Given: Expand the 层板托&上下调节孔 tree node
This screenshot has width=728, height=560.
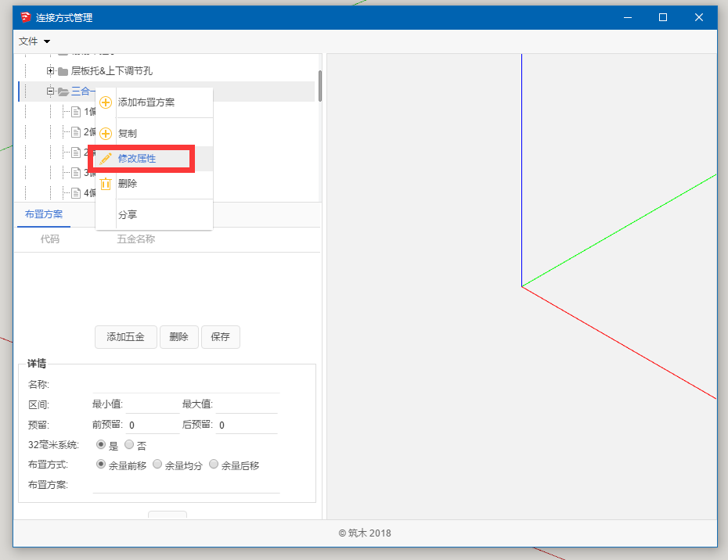Looking at the screenshot, I should [x=50, y=71].
